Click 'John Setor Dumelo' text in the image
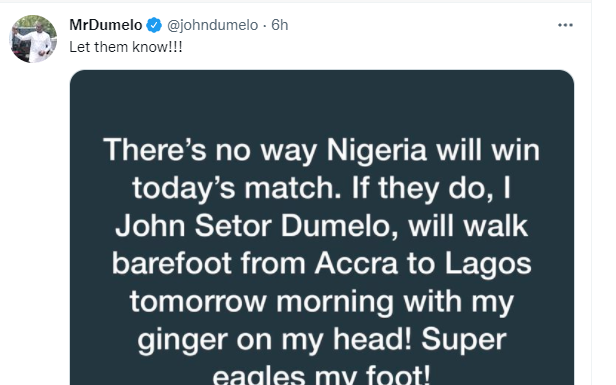 point(256,227)
